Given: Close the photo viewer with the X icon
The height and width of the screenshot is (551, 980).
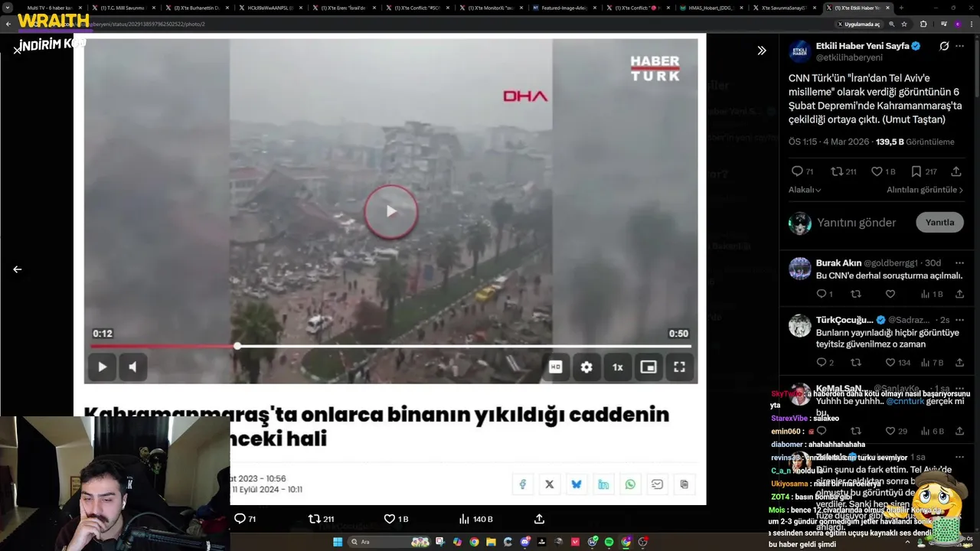Looking at the screenshot, I should [17, 50].
